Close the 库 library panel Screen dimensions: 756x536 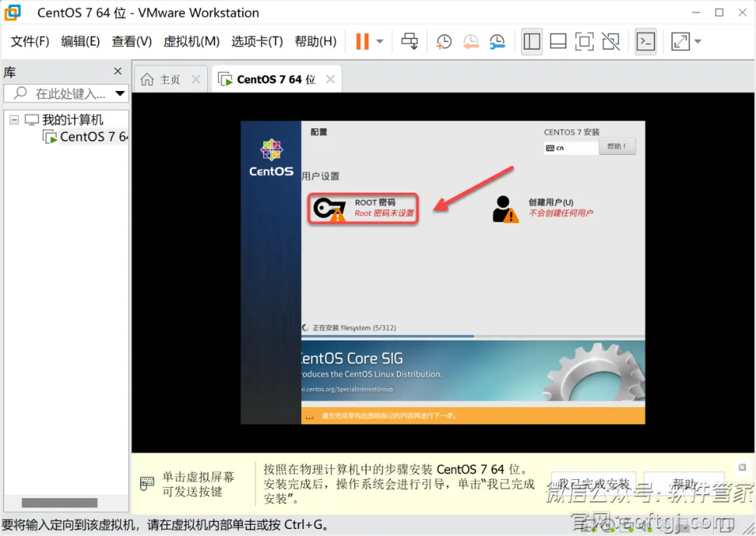click(118, 71)
